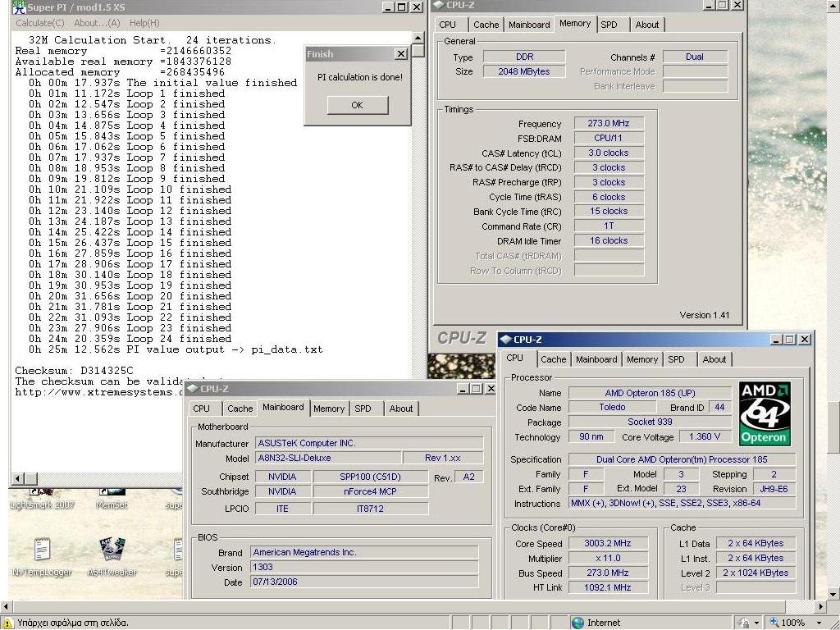This screenshot has width=840, height=630.
Task: Click the Manufacturer field ASUSTeK Computer INC.
Action: click(x=369, y=443)
